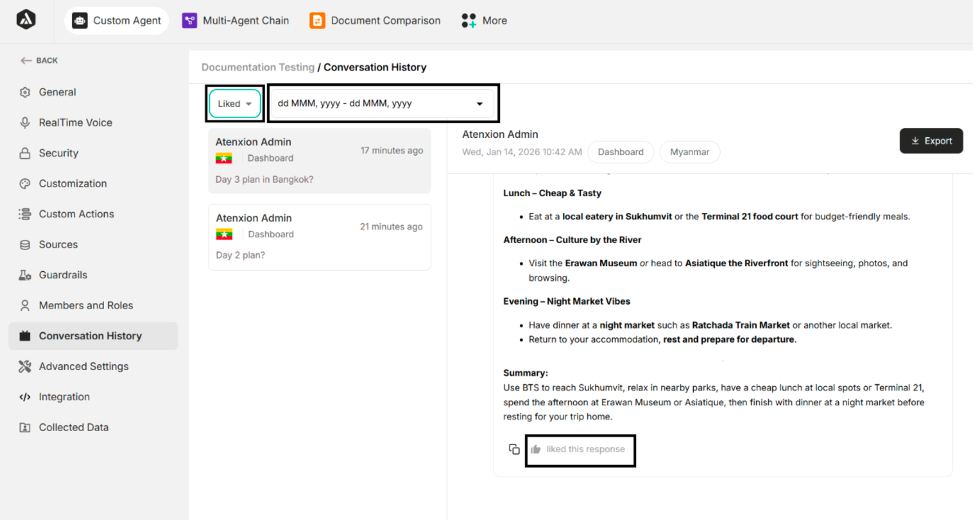Open the Liked filter dropdown
Screen dimensions: 980x520
234,104
